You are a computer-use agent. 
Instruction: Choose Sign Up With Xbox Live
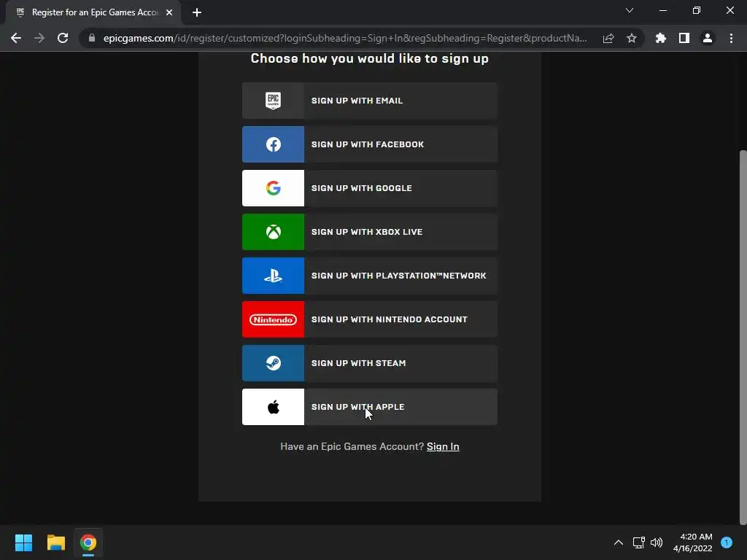pyautogui.click(x=370, y=232)
